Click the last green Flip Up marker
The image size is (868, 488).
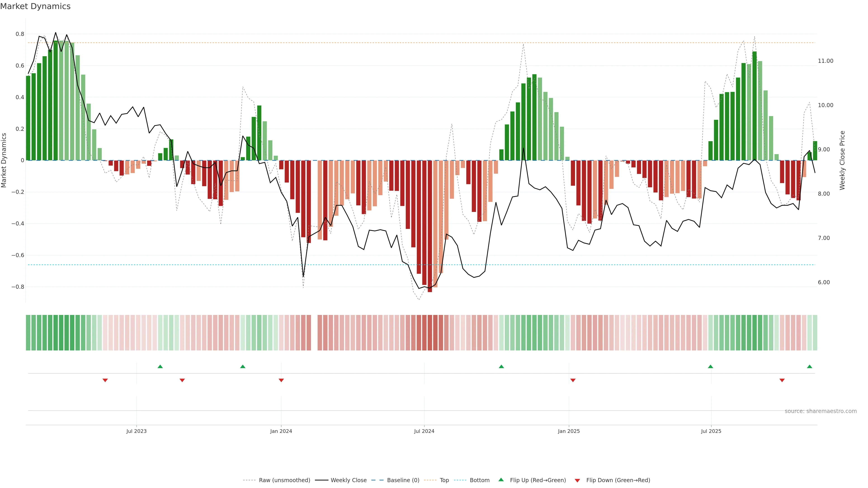click(x=809, y=366)
